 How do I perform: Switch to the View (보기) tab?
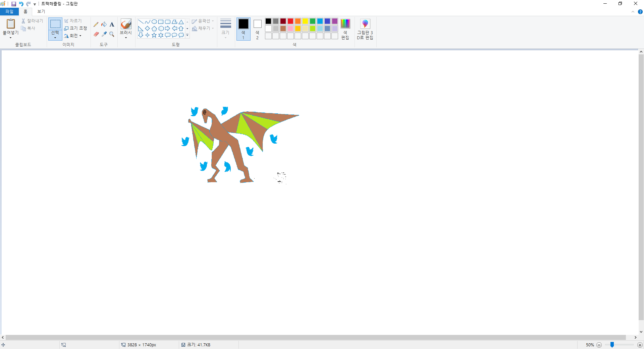pyautogui.click(x=41, y=12)
